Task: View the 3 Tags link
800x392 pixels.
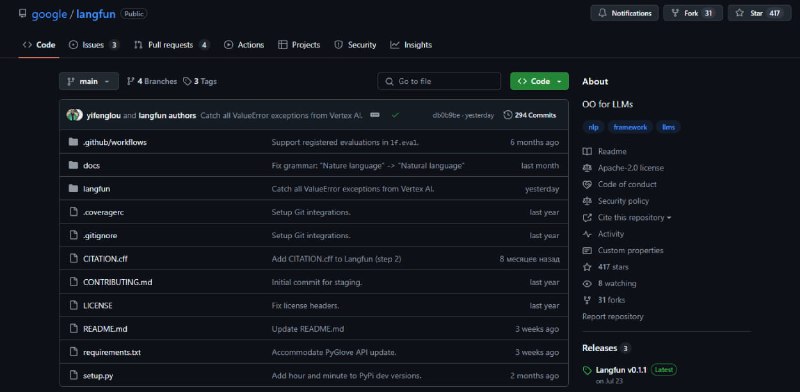Action: click(199, 81)
